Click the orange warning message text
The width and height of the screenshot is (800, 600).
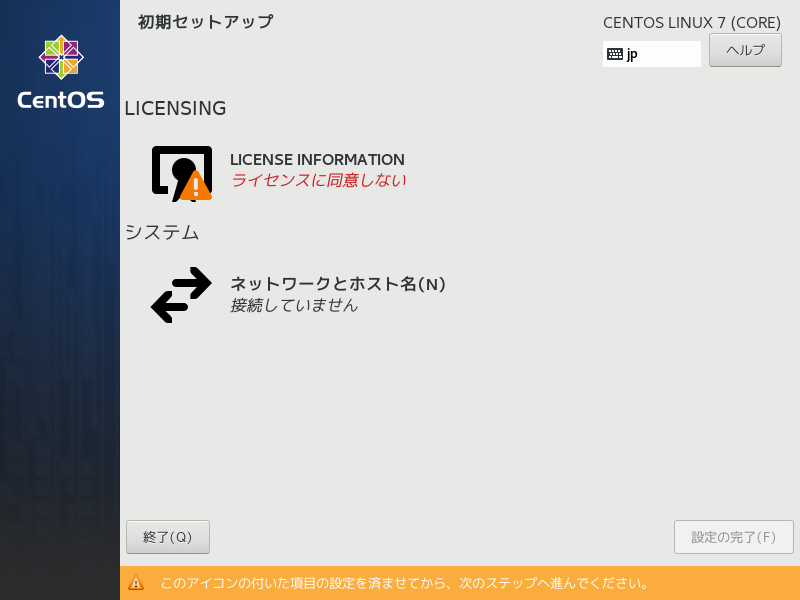pos(404,583)
